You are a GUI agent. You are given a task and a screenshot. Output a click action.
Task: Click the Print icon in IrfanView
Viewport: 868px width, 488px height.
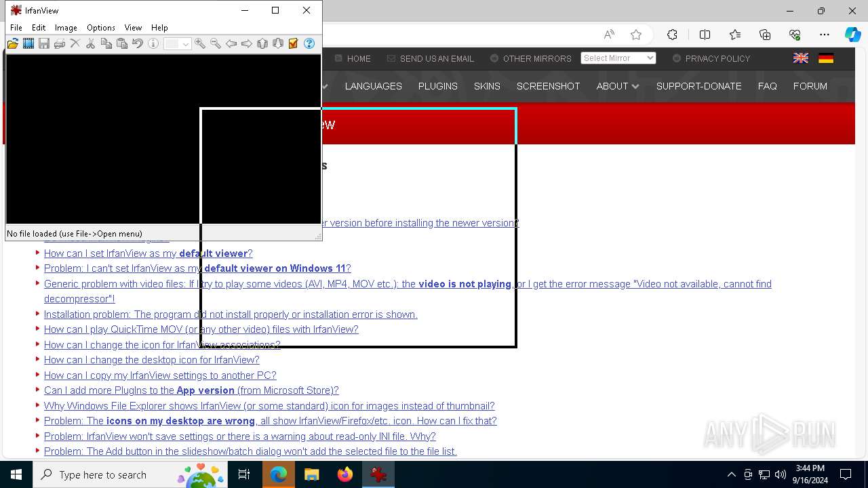pos(60,43)
